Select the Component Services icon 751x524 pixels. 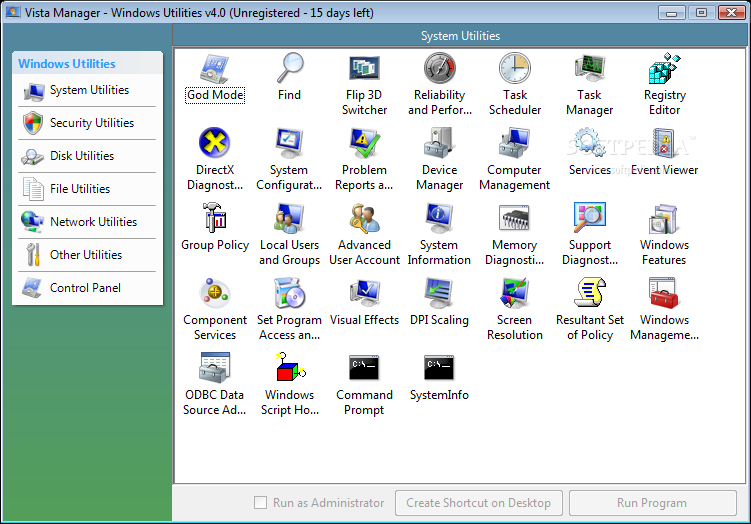pos(215,293)
